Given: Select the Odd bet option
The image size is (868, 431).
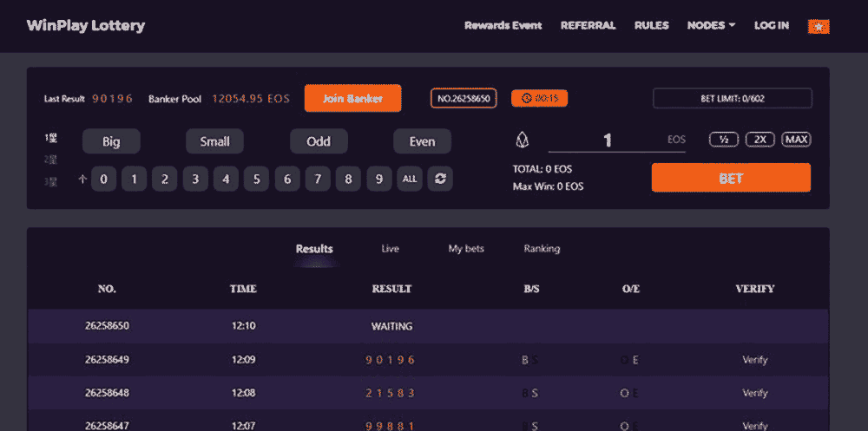Looking at the screenshot, I should (319, 141).
